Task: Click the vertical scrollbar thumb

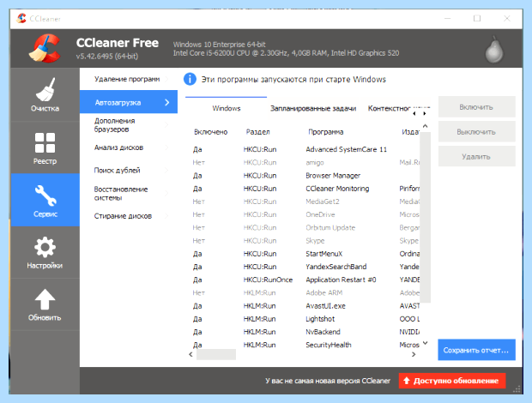Action: coord(425,217)
